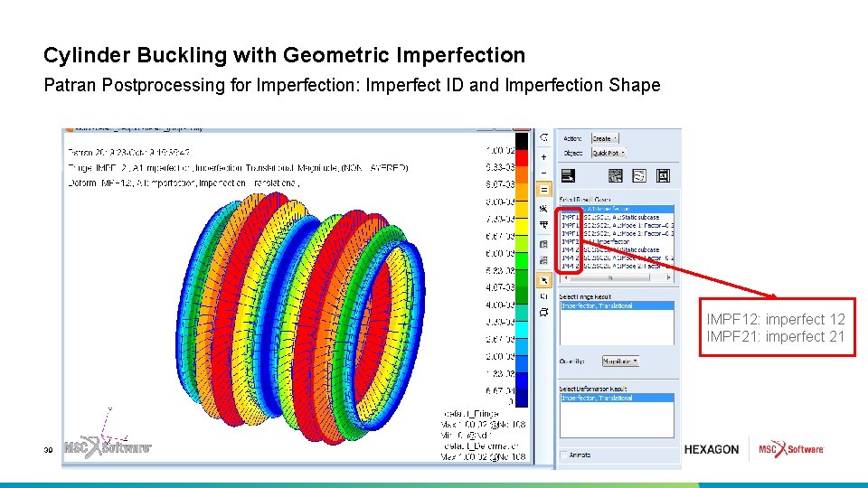Open the Deform Attributes icon
The image size is (868, 488).
click(639, 176)
